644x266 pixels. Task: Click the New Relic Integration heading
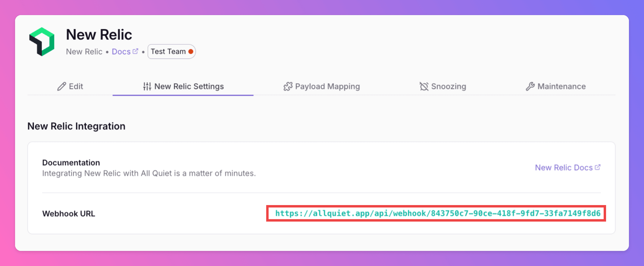click(x=77, y=126)
